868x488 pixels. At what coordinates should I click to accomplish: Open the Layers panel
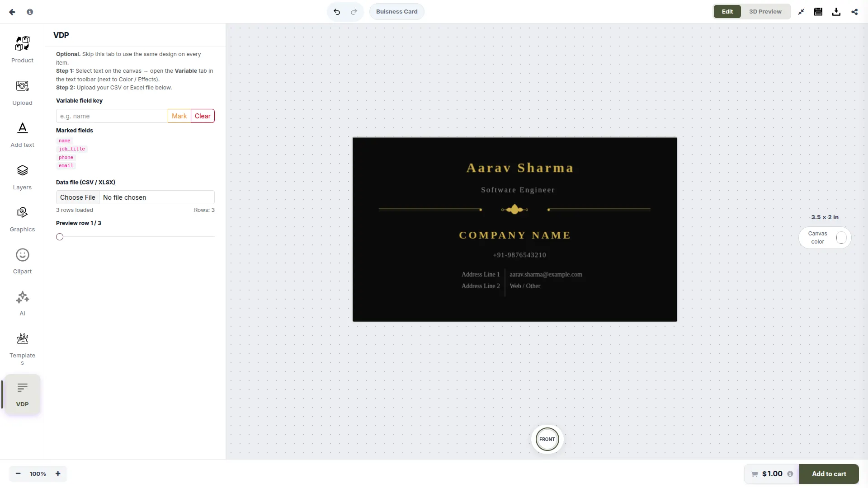click(x=22, y=177)
